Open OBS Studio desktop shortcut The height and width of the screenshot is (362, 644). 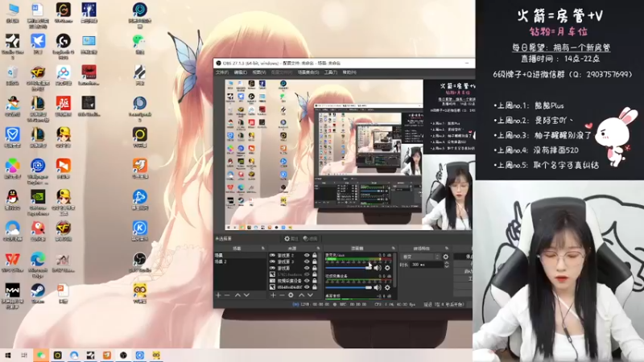click(x=139, y=263)
